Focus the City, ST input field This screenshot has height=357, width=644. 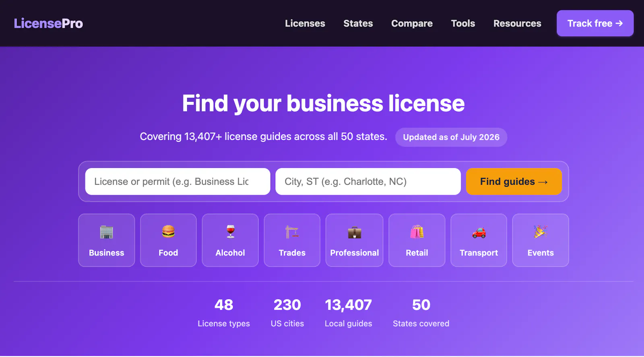point(368,182)
